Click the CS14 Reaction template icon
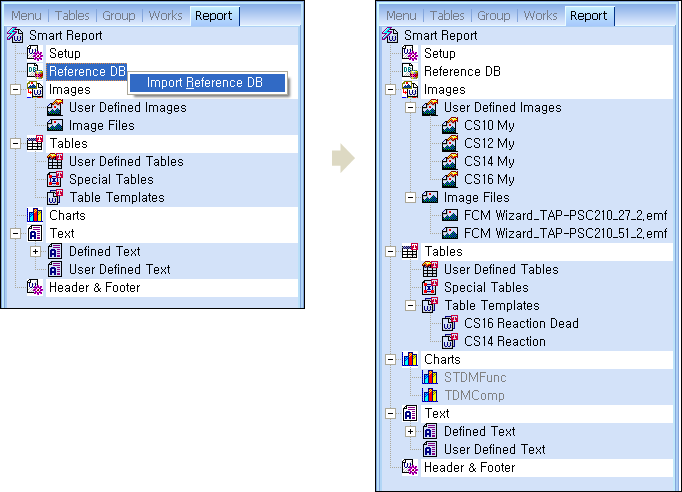The image size is (682, 492). pos(449,342)
